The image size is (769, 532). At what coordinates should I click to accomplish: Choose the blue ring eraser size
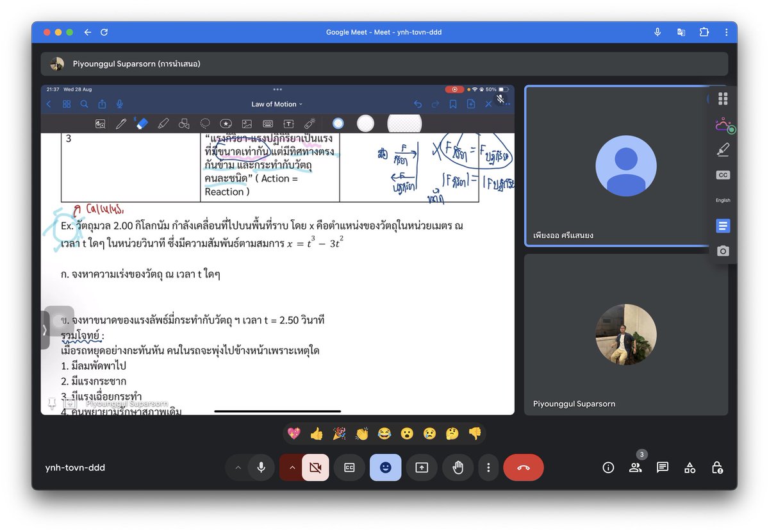click(338, 124)
